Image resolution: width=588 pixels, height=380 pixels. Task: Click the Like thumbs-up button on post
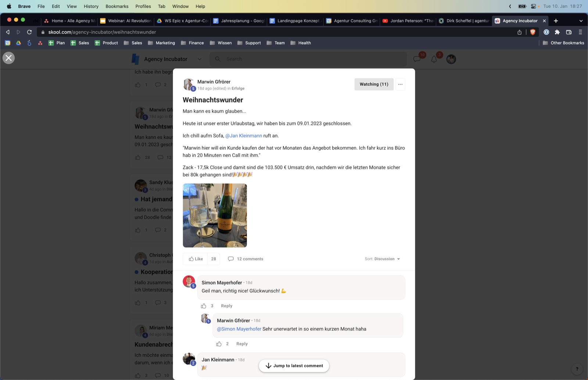pyautogui.click(x=196, y=259)
